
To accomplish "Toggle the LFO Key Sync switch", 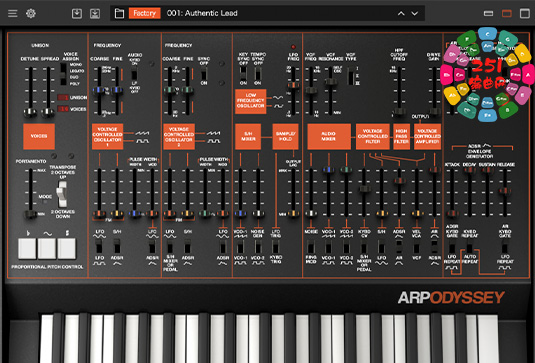I will tap(243, 74).
